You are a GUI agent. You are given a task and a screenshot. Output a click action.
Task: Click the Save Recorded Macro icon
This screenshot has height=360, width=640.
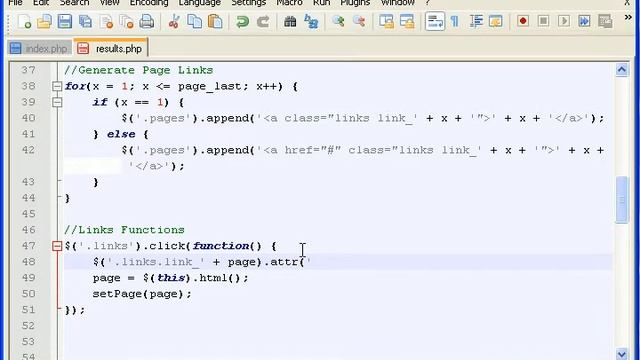pyautogui.click(x=605, y=21)
